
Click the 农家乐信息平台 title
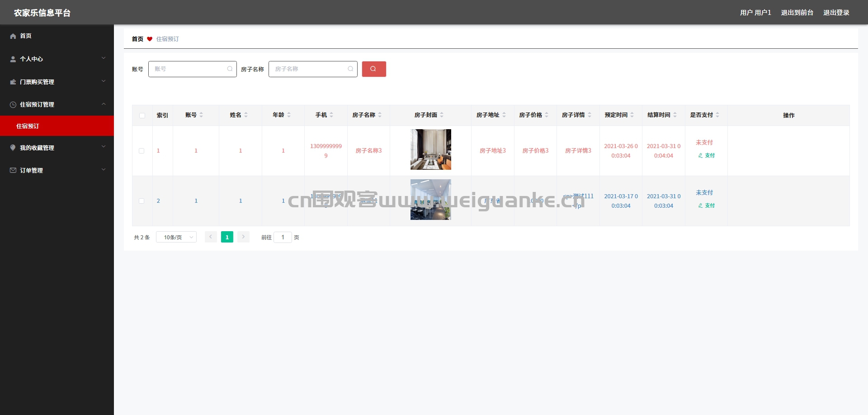pos(42,13)
